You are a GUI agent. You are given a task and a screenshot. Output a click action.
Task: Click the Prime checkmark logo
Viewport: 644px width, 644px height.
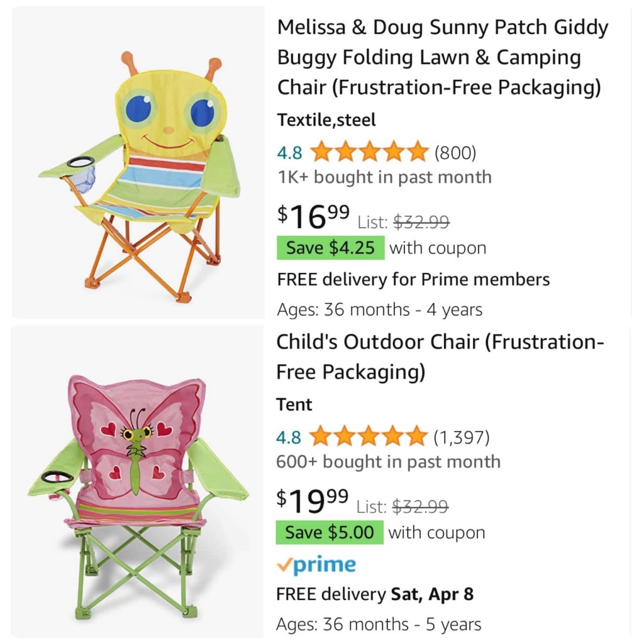316,565
